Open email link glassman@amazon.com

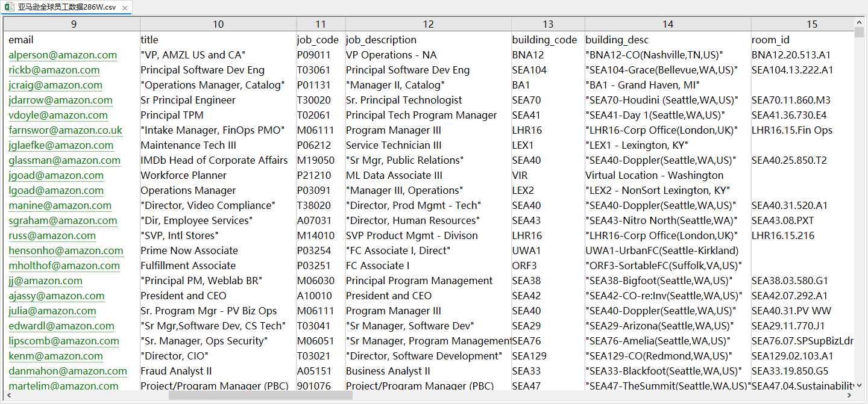[x=64, y=160]
